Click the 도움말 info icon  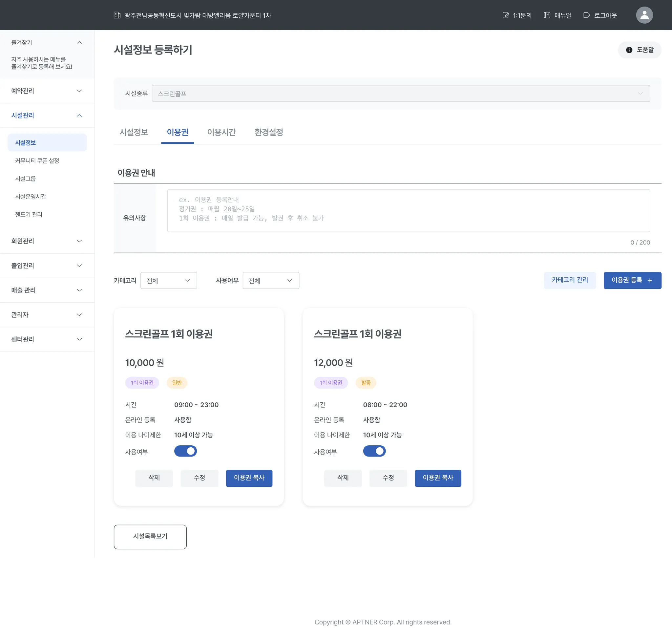pos(629,50)
